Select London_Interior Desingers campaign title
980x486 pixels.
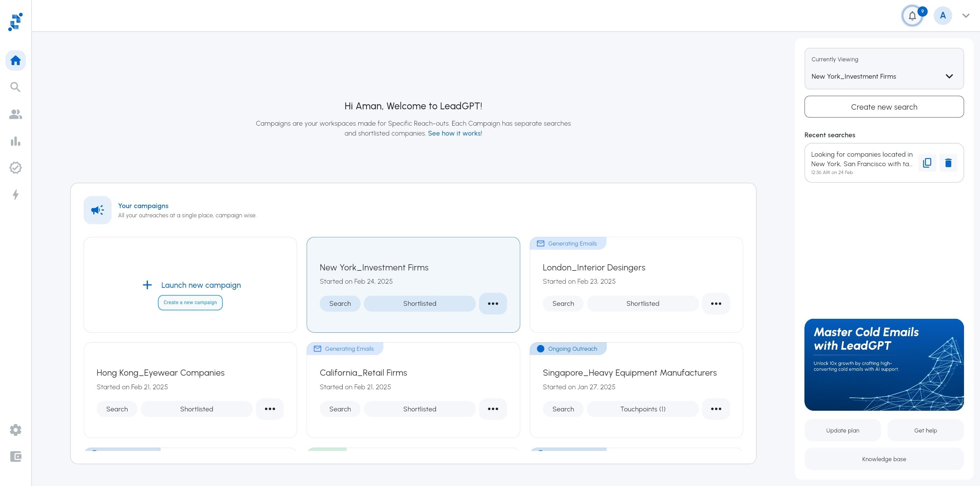pos(594,267)
